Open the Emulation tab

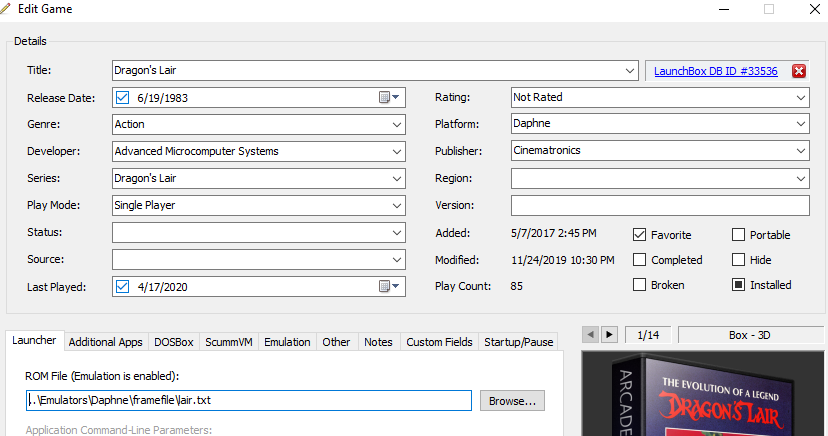pyautogui.click(x=287, y=342)
